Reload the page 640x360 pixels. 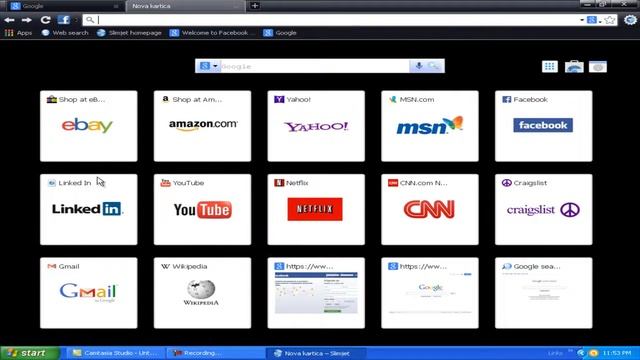pos(45,20)
